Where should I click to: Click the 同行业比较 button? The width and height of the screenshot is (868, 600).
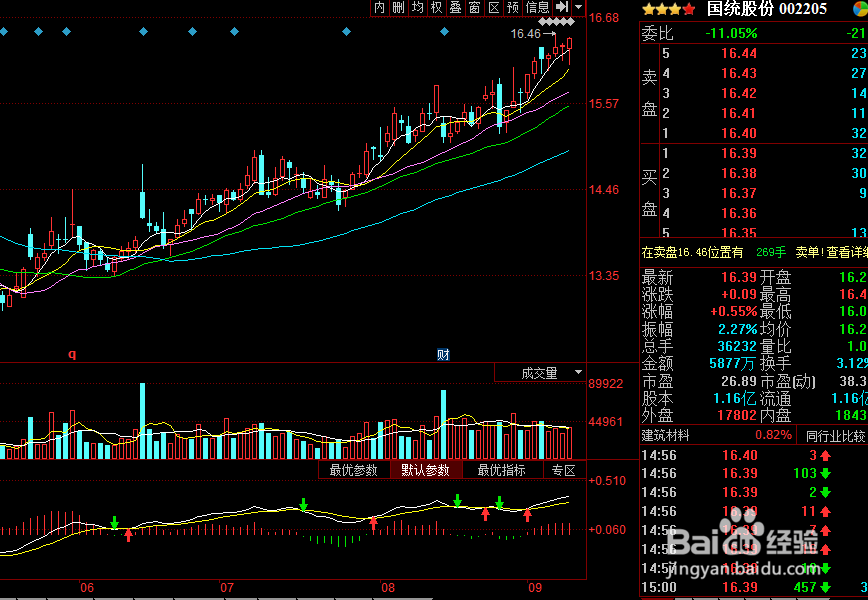(x=835, y=436)
